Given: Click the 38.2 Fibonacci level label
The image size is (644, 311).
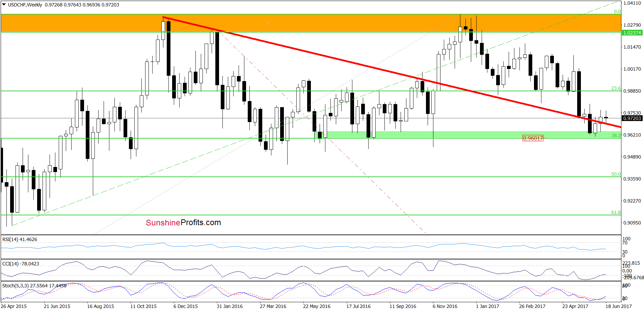Looking at the screenshot, I should pos(616,135).
